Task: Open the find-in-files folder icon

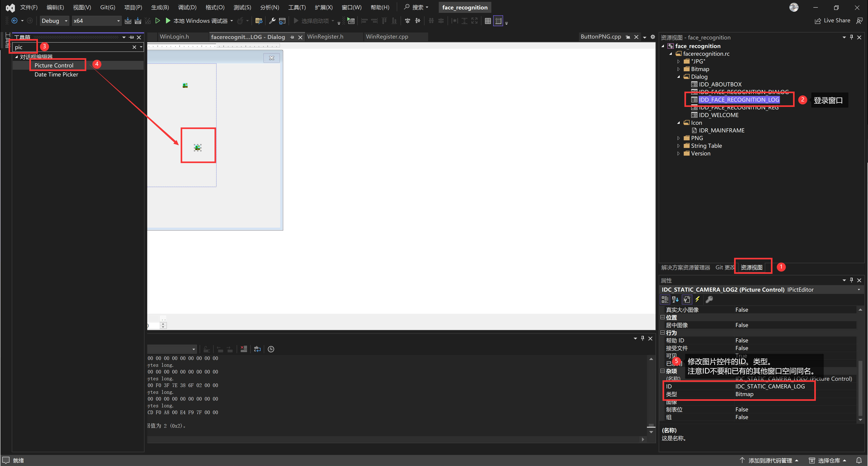Action: coord(259,21)
